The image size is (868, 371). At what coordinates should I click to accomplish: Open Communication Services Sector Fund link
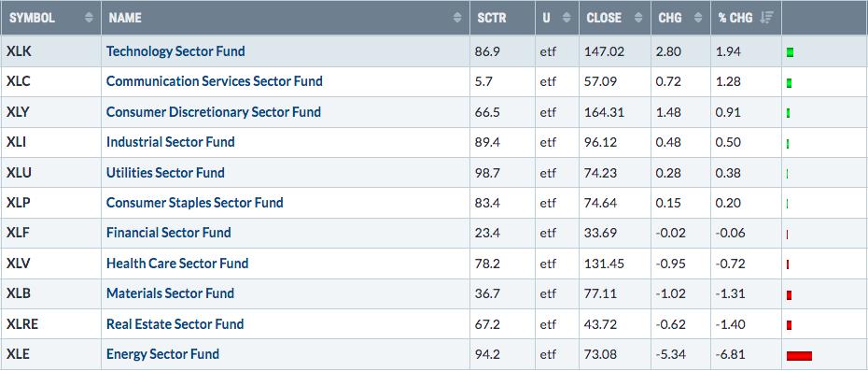215,81
